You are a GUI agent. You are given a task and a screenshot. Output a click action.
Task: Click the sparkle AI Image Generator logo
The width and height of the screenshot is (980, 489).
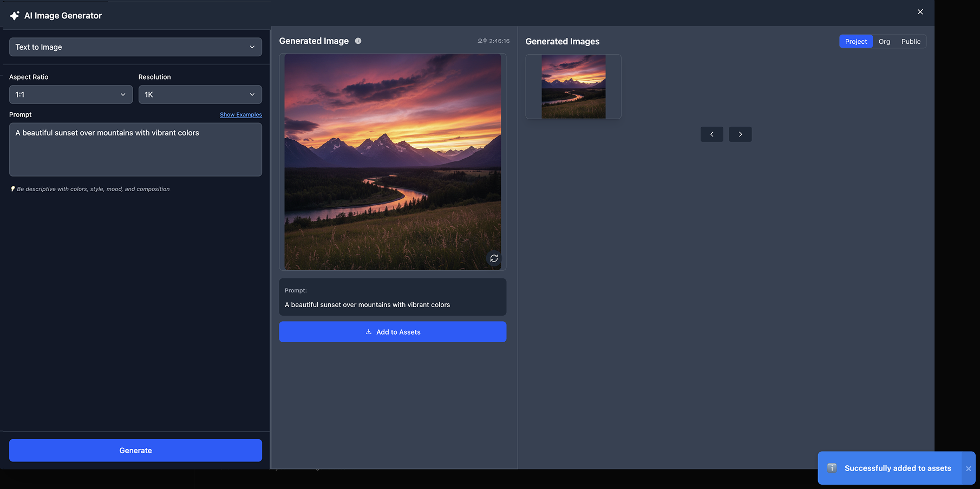tap(15, 16)
